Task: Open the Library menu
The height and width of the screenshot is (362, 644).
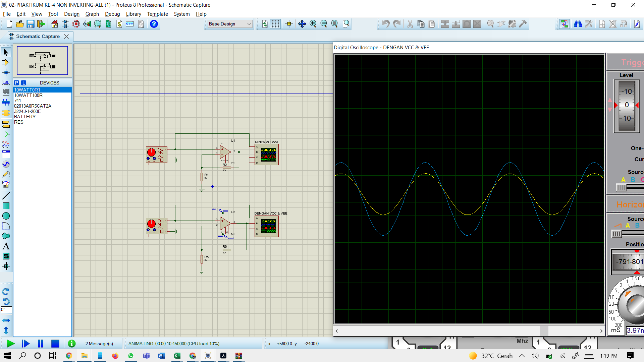Action: (133, 14)
